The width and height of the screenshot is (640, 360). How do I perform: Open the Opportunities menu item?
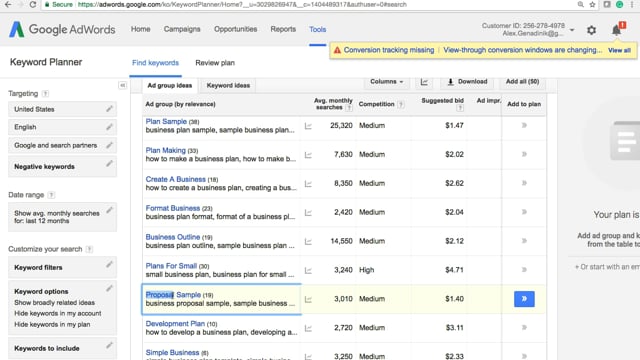pos(236,29)
